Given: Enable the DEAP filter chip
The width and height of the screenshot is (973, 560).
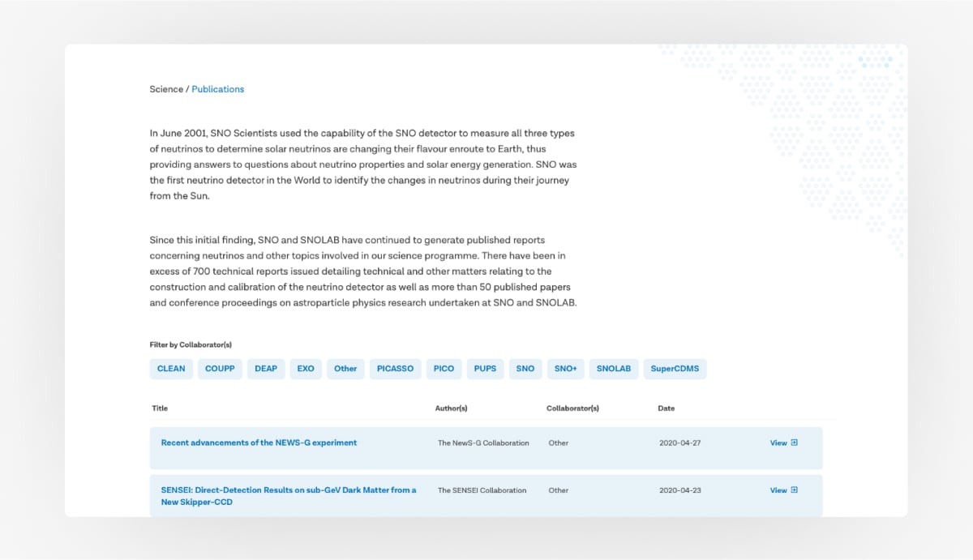Looking at the screenshot, I should 266,369.
